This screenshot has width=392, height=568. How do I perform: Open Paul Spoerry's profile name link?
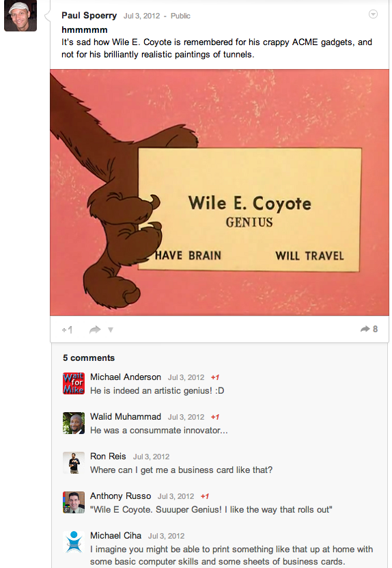point(89,16)
